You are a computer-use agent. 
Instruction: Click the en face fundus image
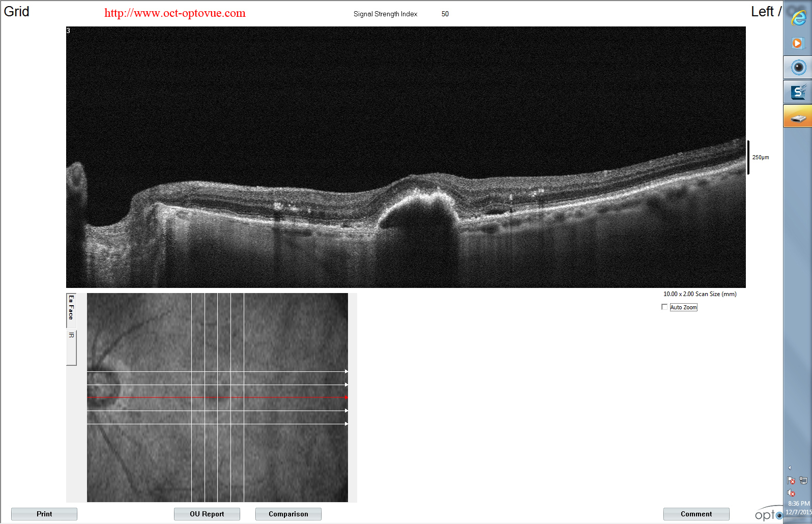(x=217, y=397)
